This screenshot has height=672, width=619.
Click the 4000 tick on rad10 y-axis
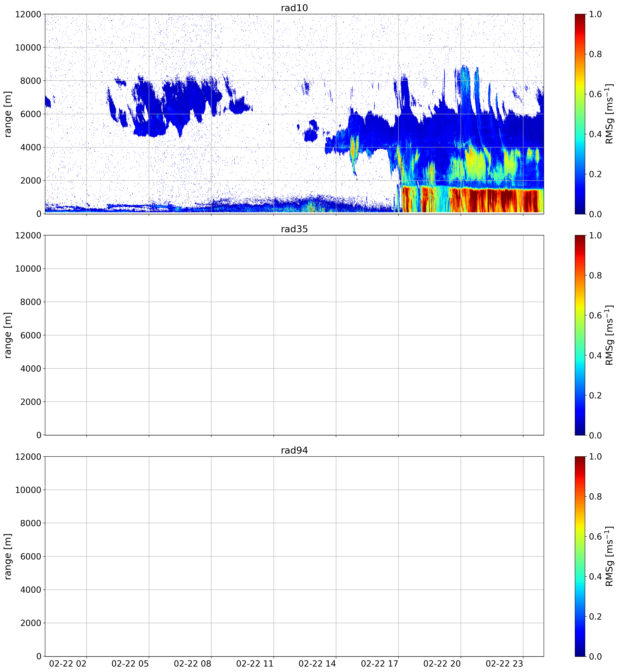click(31, 147)
